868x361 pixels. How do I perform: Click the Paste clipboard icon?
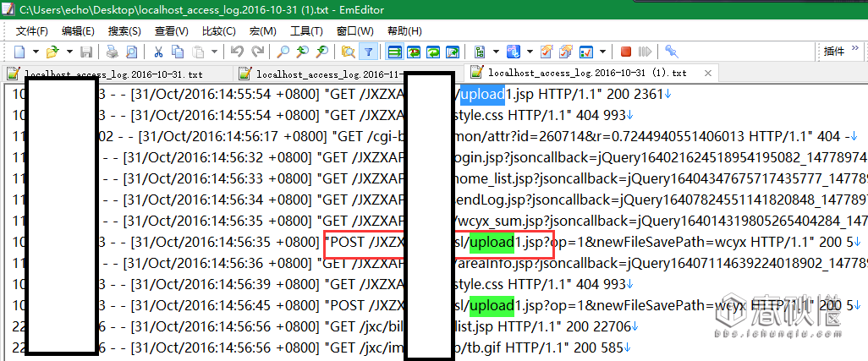click(197, 52)
